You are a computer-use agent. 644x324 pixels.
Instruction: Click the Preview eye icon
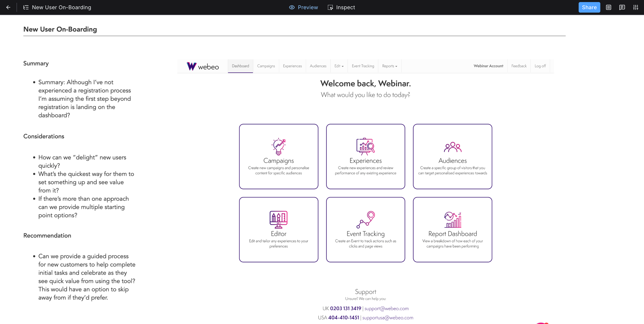tap(292, 7)
